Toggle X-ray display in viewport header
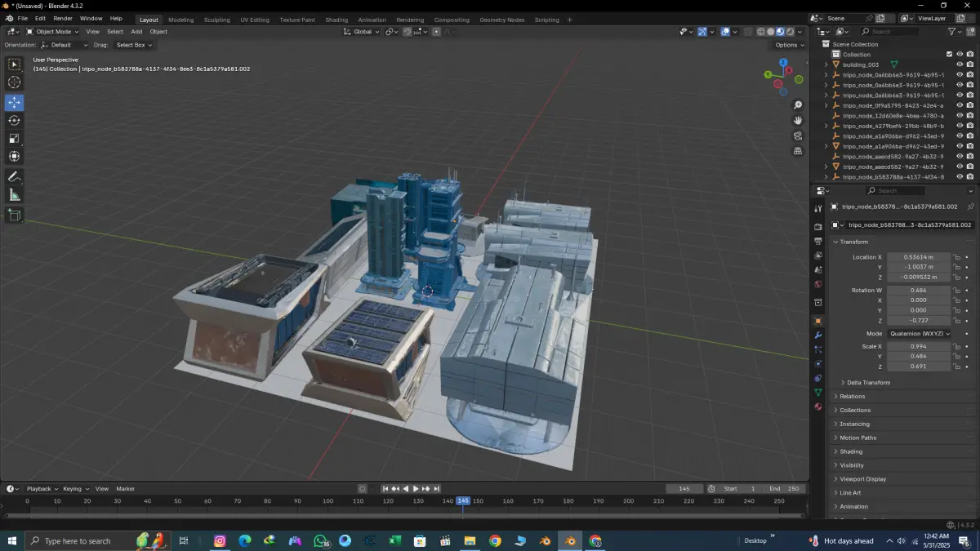Image resolution: width=980 pixels, height=551 pixels. point(746,32)
